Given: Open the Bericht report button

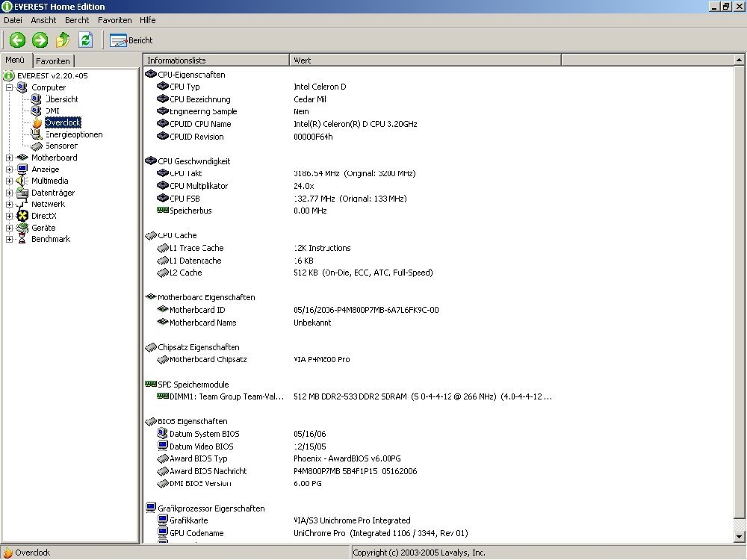Looking at the screenshot, I should click(131, 40).
